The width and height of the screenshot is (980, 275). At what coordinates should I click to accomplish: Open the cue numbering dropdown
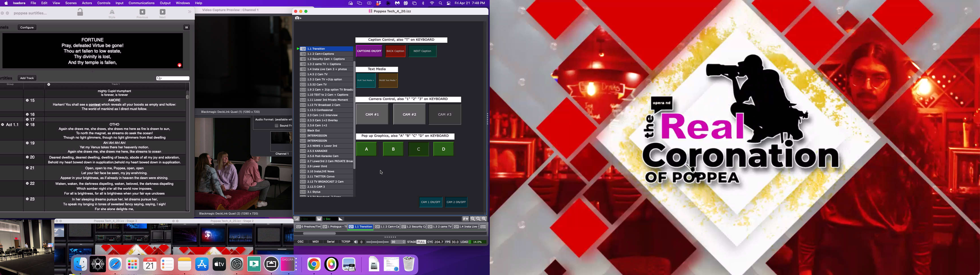[x=465, y=219]
